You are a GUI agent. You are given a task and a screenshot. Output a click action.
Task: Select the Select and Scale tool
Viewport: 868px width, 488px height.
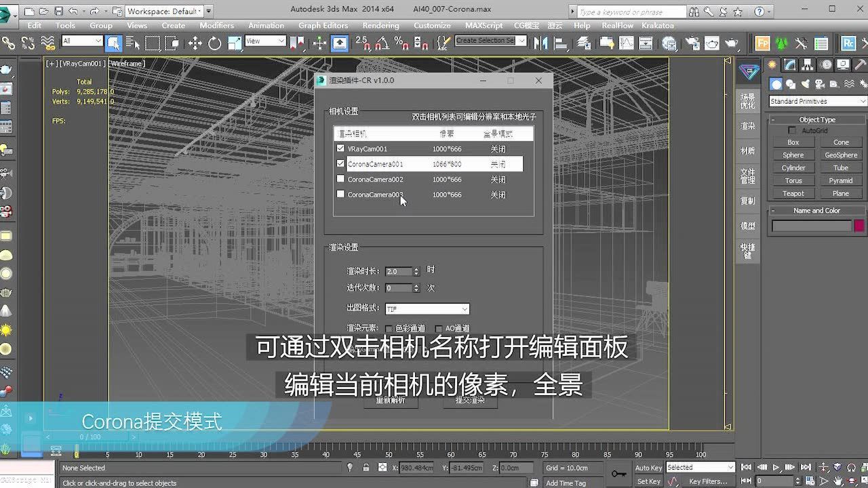[235, 43]
